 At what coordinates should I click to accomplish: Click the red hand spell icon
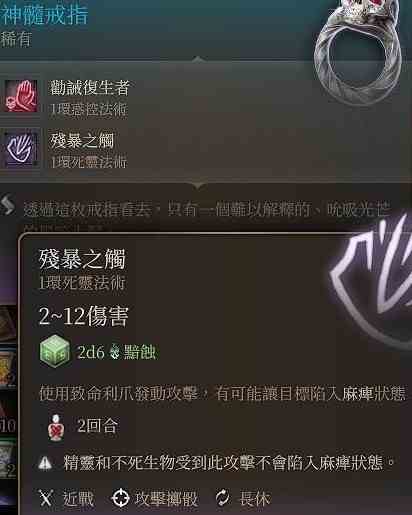coord(21,96)
